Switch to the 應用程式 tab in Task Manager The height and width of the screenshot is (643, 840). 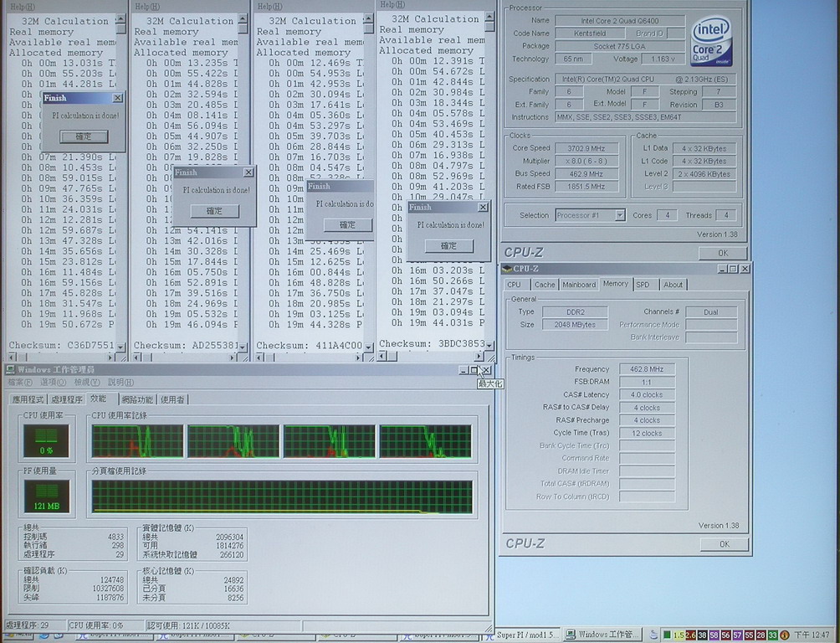point(28,399)
